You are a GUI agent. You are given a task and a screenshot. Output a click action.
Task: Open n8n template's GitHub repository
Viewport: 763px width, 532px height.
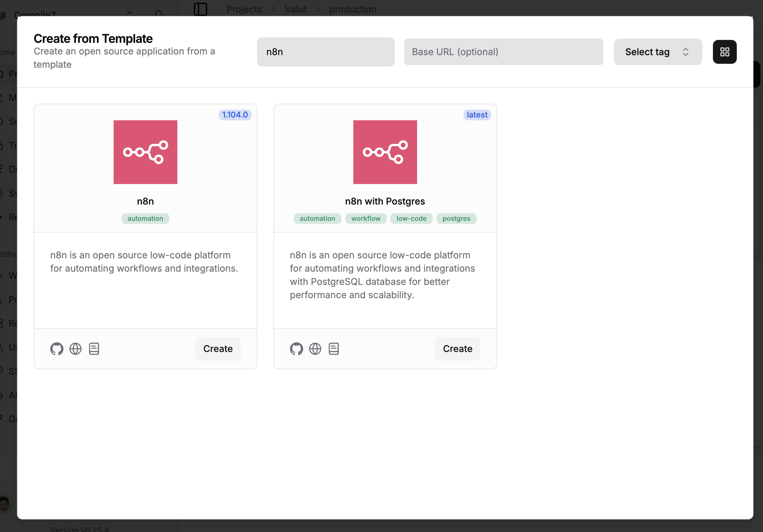coord(56,349)
